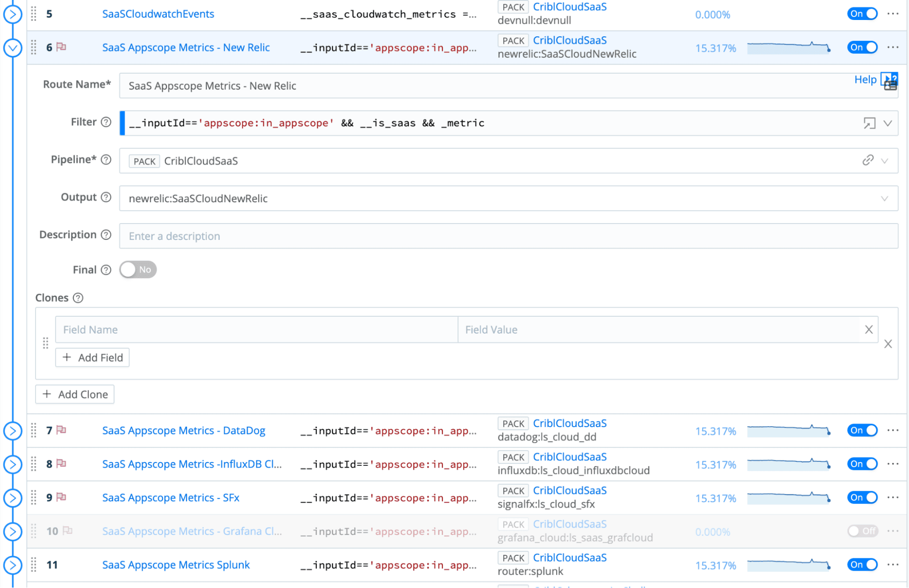Open the filter expression expand editor icon
The image size is (909, 588).
pyautogui.click(x=869, y=123)
